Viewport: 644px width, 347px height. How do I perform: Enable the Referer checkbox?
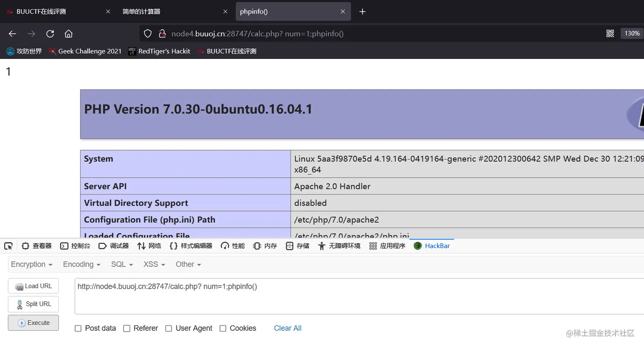point(126,328)
